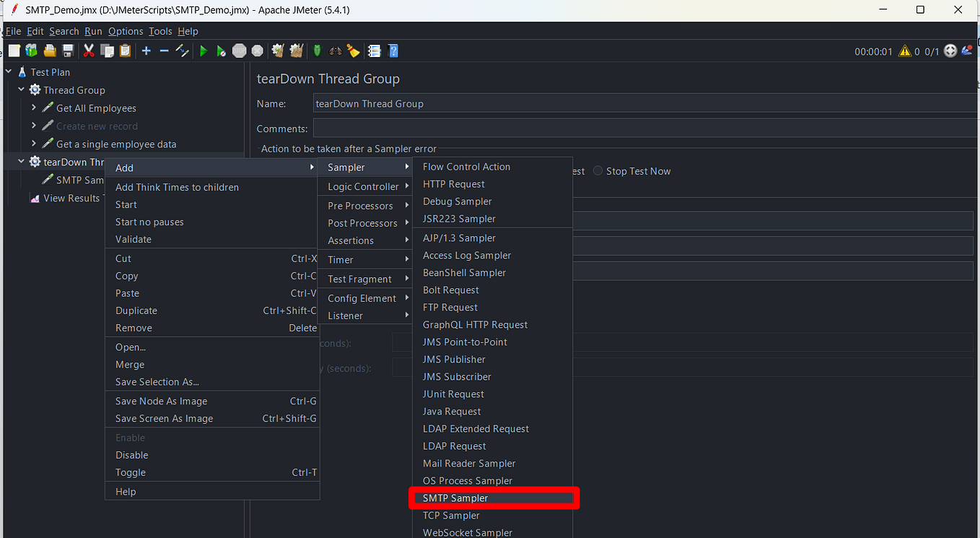Image resolution: width=980 pixels, height=538 pixels.
Task: Click the yellow warnings indicator in toolbar
Action: 904,51
